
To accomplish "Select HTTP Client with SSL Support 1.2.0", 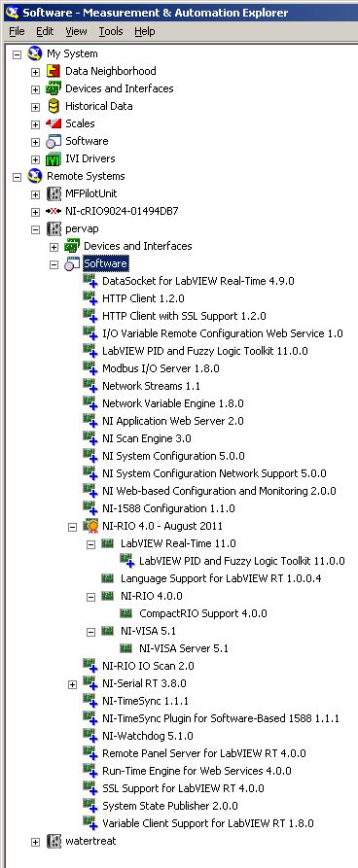I will click(x=184, y=316).
